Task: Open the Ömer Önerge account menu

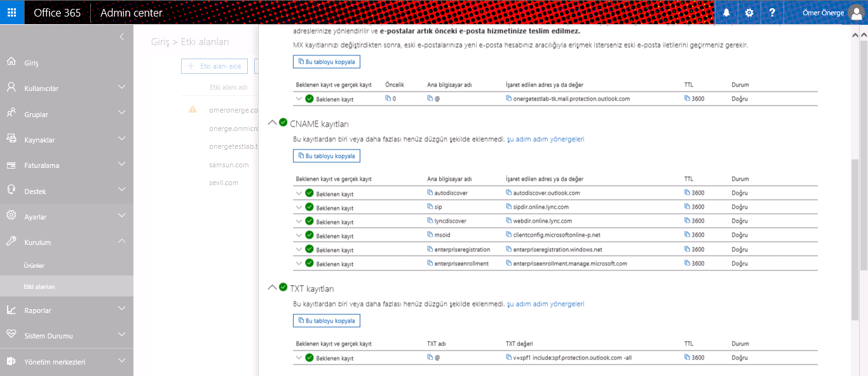Action: tap(826, 13)
